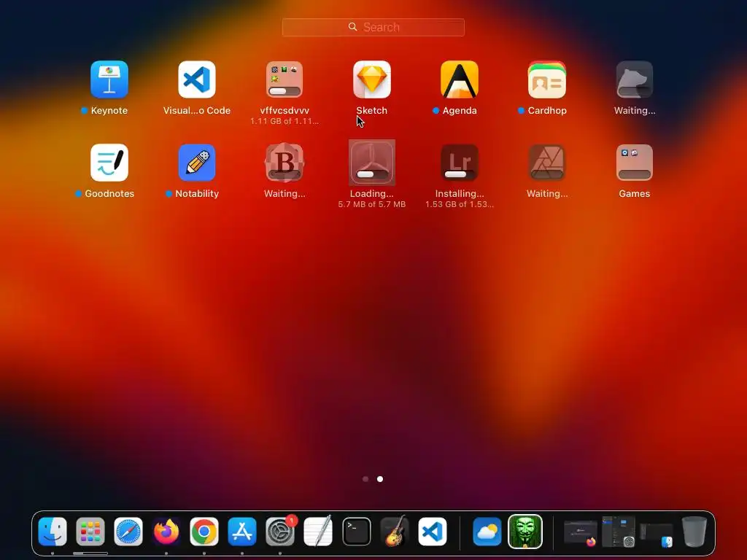Open the Trash in the Dock
This screenshot has width=747, height=560.
(694, 532)
